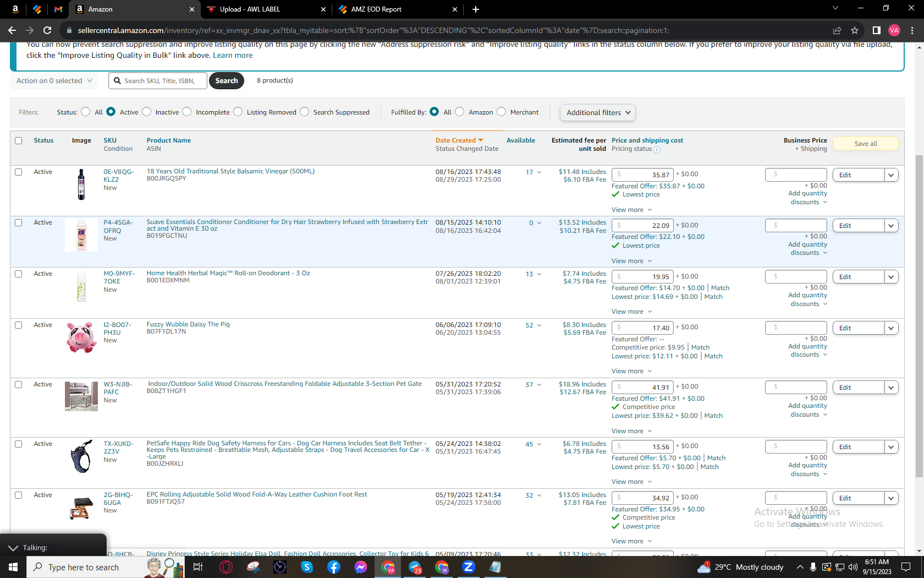Click the Fuzzy Wubble pig product image

(81, 337)
